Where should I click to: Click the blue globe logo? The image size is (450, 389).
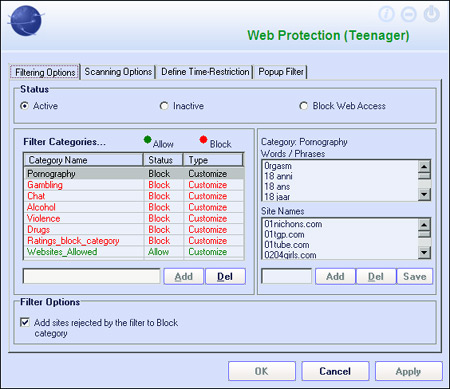[26, 21]
